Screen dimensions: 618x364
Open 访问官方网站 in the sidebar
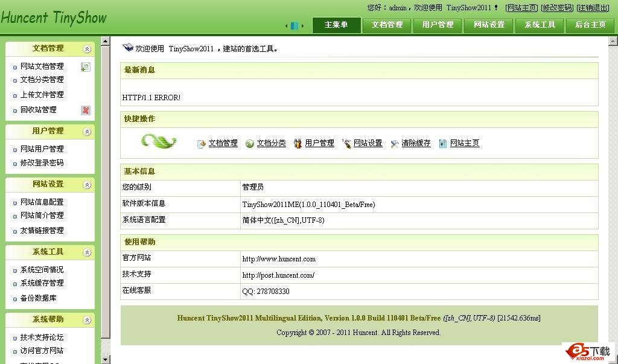click(x=42, y=351)
